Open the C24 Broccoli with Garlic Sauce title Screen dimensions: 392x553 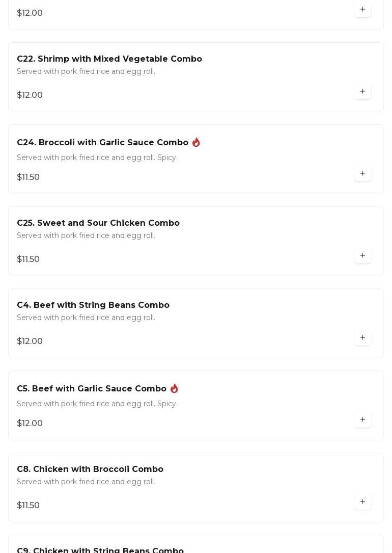[102, 143]
